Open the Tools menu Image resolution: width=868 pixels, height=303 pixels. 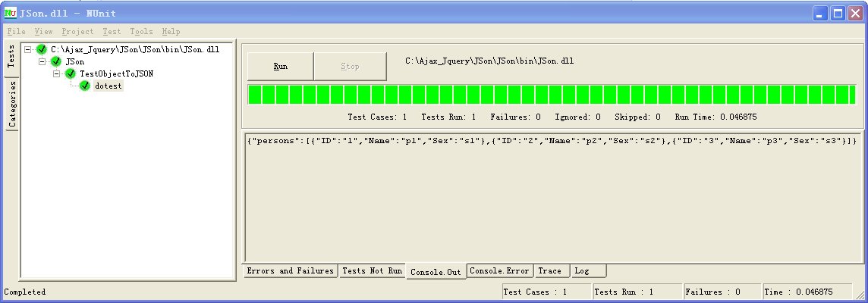pos(141,32)
